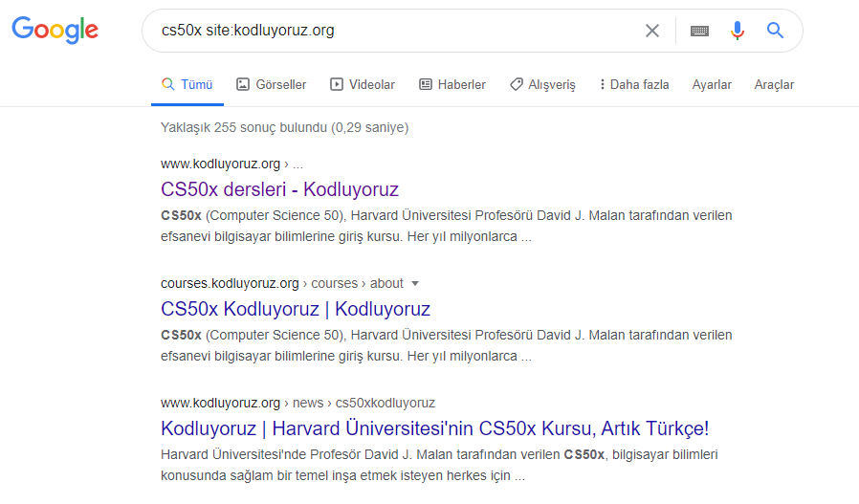This screenshot has height=504, width=859.
Task: Open the CS50x dersleri - Kodluyoruz result
Action: tap(279, 189)
